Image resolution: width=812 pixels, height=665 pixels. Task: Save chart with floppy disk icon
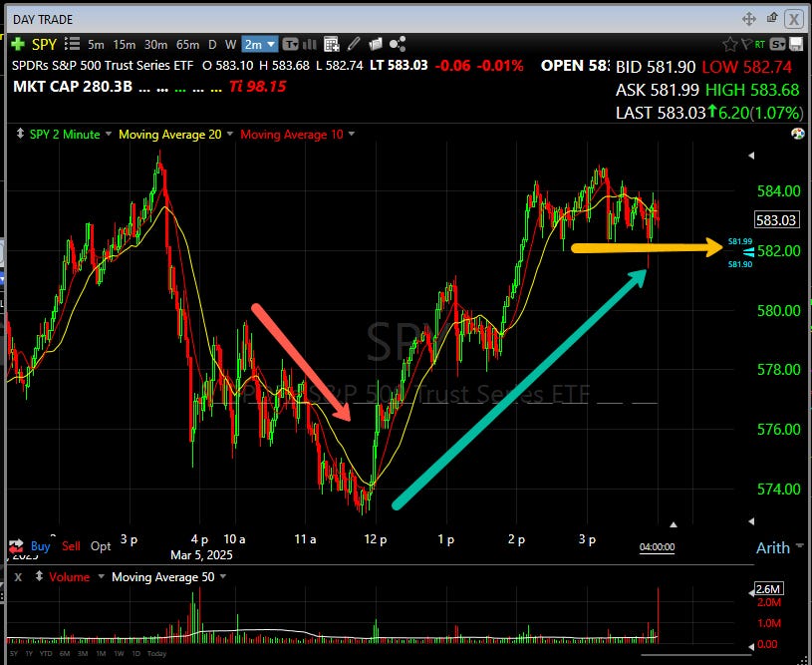pyautogui.click(x=796, y=45)
